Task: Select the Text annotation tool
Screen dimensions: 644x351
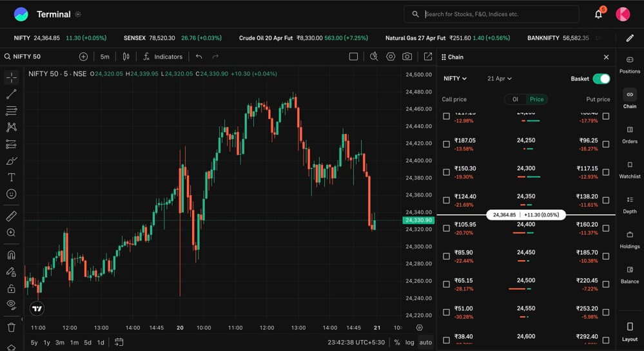Action: click(11, 177)
